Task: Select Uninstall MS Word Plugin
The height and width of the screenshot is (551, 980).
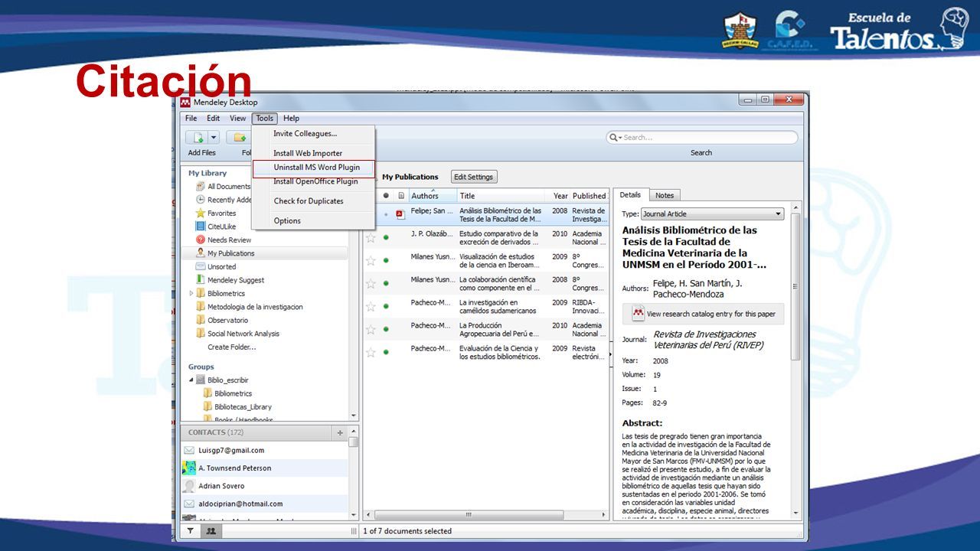Action: [314, 168]
